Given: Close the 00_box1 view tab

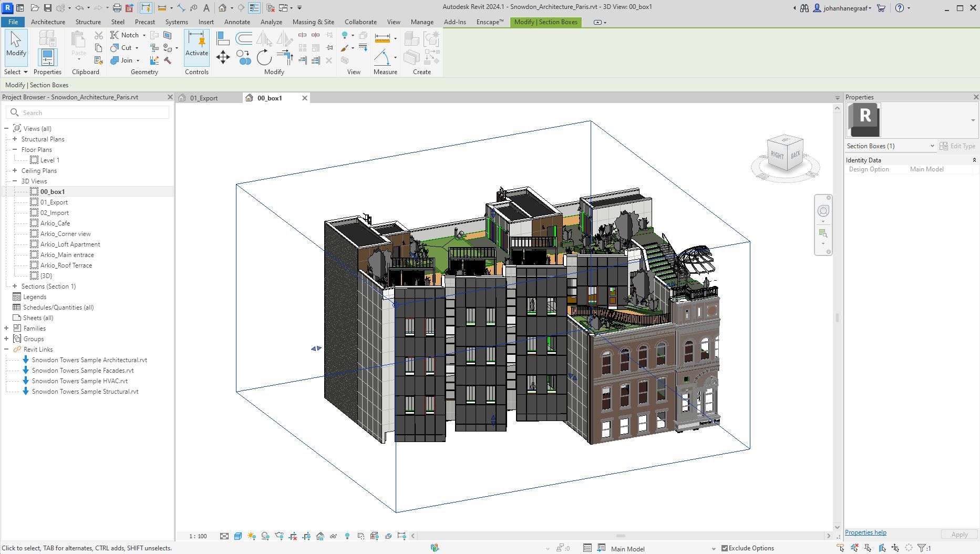Looking at the screenshot, I should (x=304, y=98).
